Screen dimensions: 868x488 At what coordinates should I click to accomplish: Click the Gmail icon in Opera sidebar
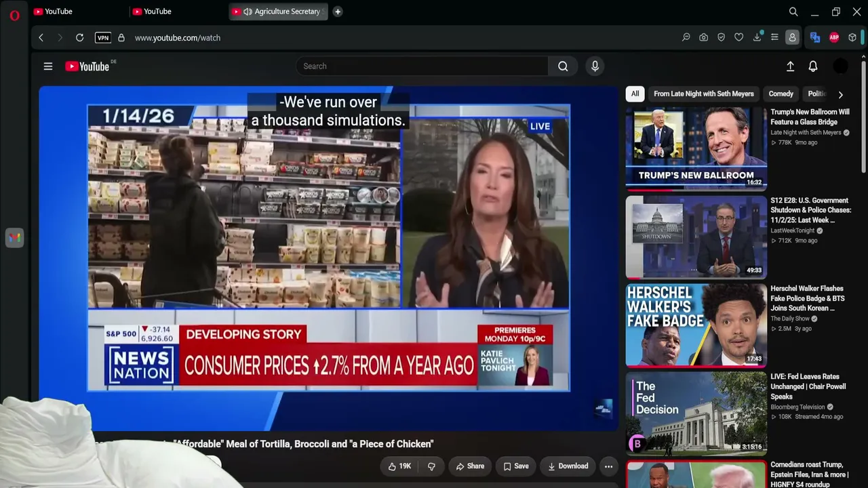(x=14, y=238)
